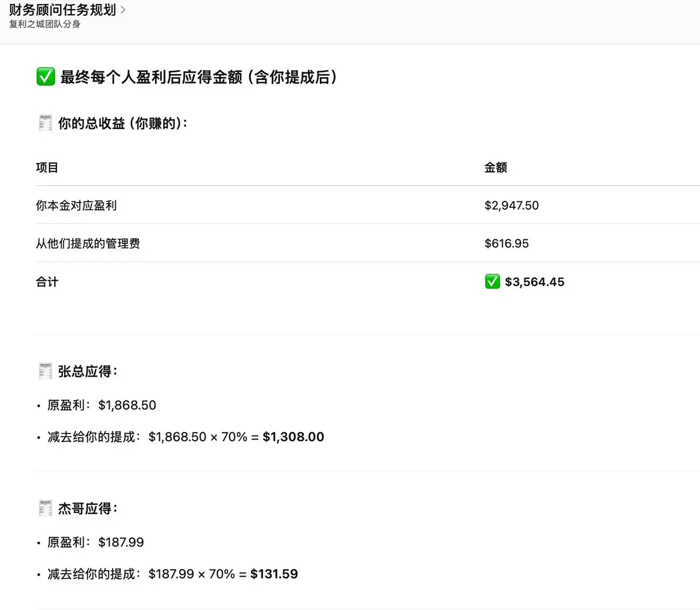The height and width of the screenshot is (610, 700).
Task: Click receipt icon beside 杰哥应得
Action: pyautogui.click(x=45, y=508)
